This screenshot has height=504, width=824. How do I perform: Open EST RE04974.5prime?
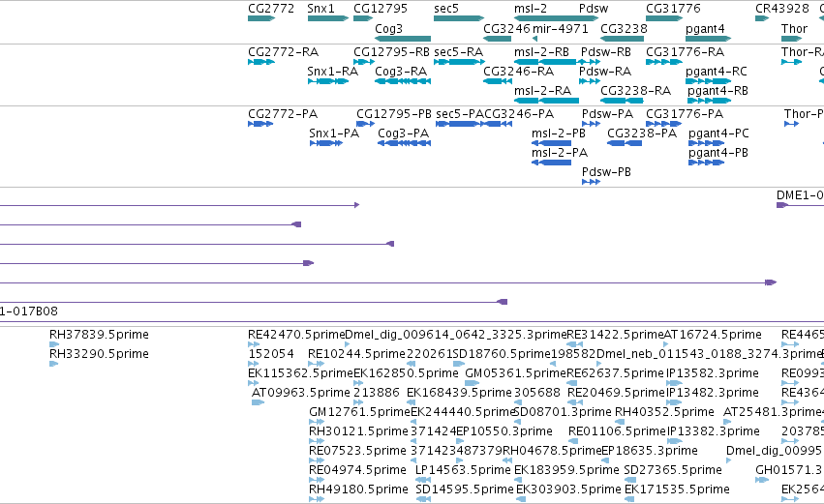(357, 470)
